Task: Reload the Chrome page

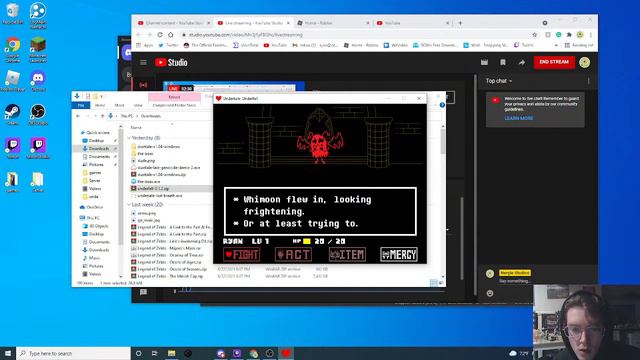Action: (x=160, y=35)
